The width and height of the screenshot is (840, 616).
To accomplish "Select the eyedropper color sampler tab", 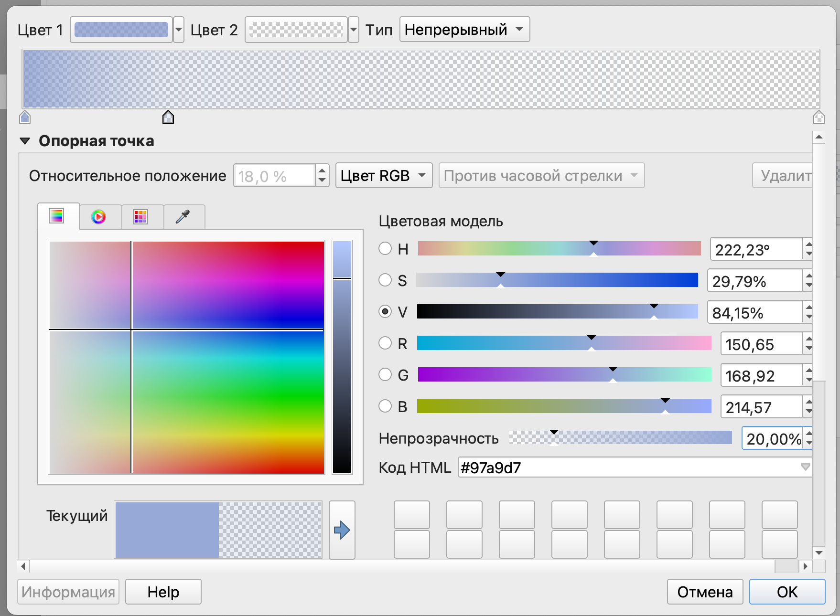I will [x=183, y=217].
